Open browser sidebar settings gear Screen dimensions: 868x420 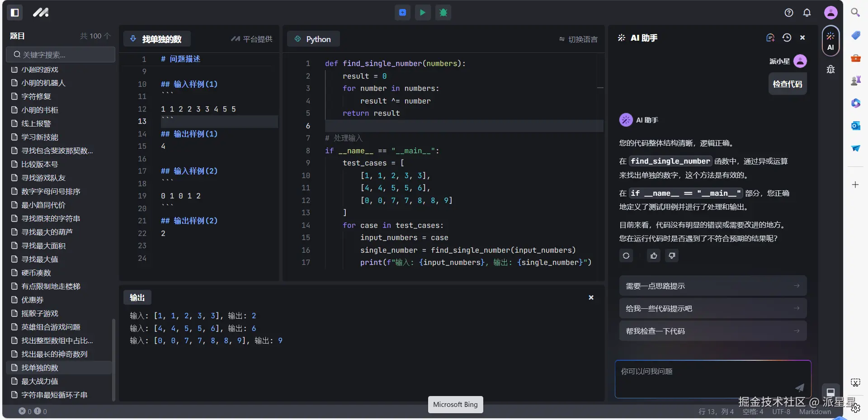(855, 408)
